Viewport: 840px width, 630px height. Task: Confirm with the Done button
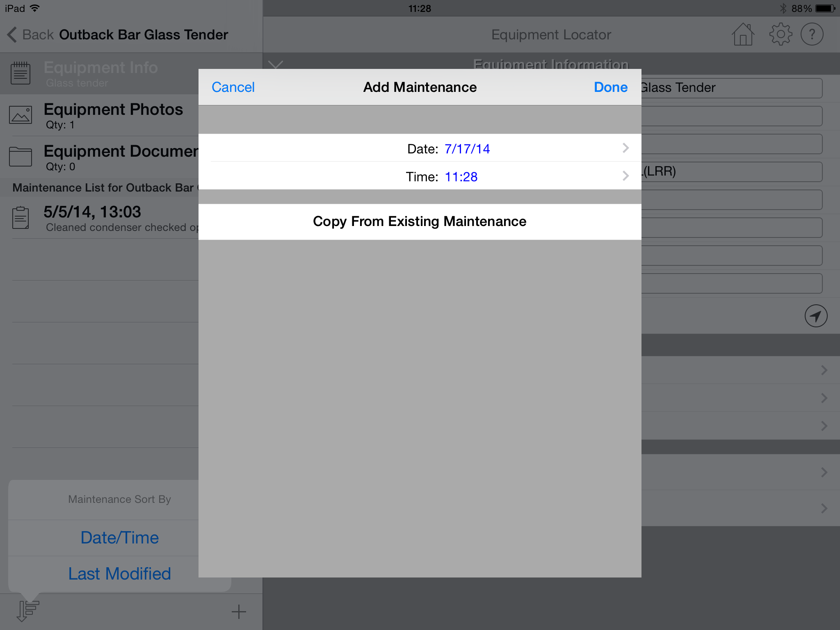point(611,87)
